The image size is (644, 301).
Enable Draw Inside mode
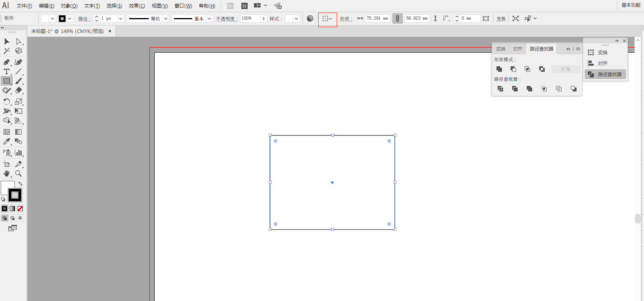pyautogui.click(x=20, y=218)
